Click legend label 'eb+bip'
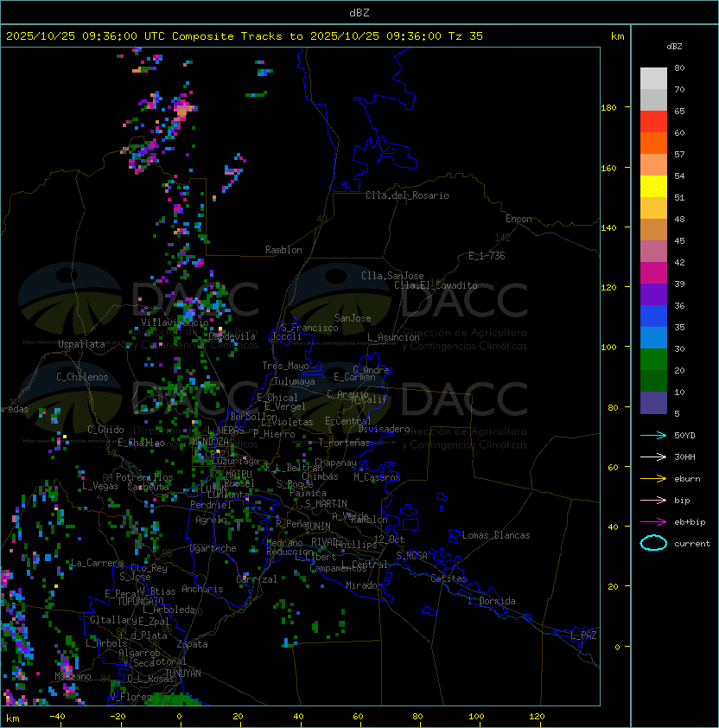 690,522
